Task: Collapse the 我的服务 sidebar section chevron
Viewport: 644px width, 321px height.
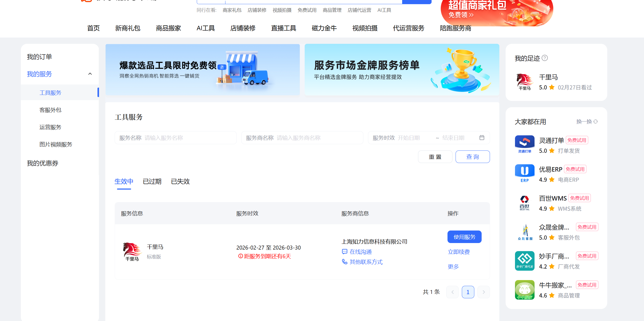Action: 90,74
